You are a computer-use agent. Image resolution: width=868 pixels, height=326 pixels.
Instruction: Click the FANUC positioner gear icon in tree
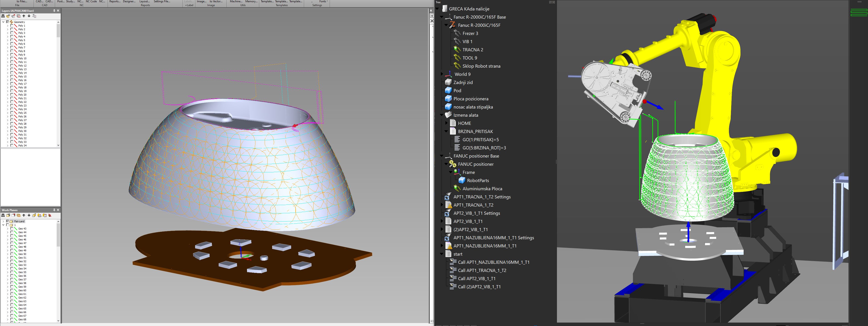pos(452,164)
